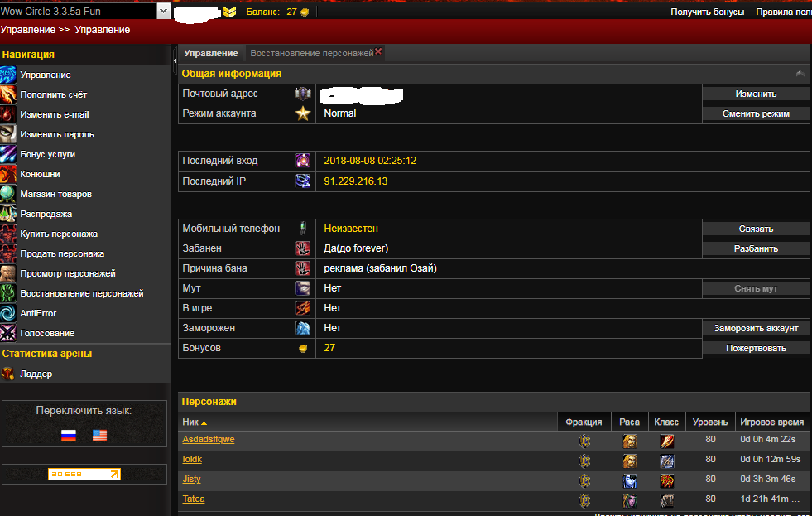
Task: Open character Asdadsffqwe link
Action: (208, 440)
